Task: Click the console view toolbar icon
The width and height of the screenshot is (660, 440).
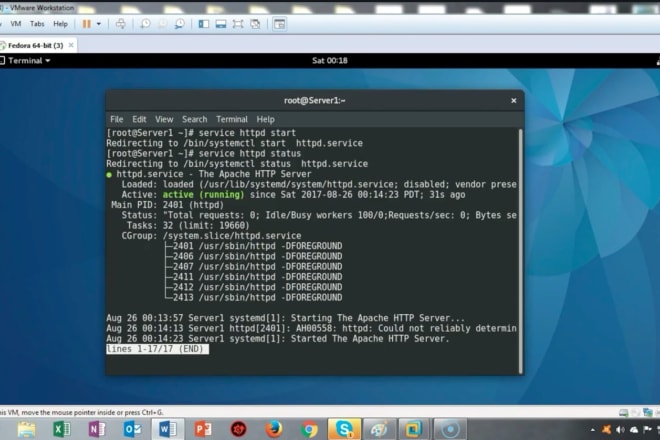Action: pyautogui.click(x=279, y=24)
